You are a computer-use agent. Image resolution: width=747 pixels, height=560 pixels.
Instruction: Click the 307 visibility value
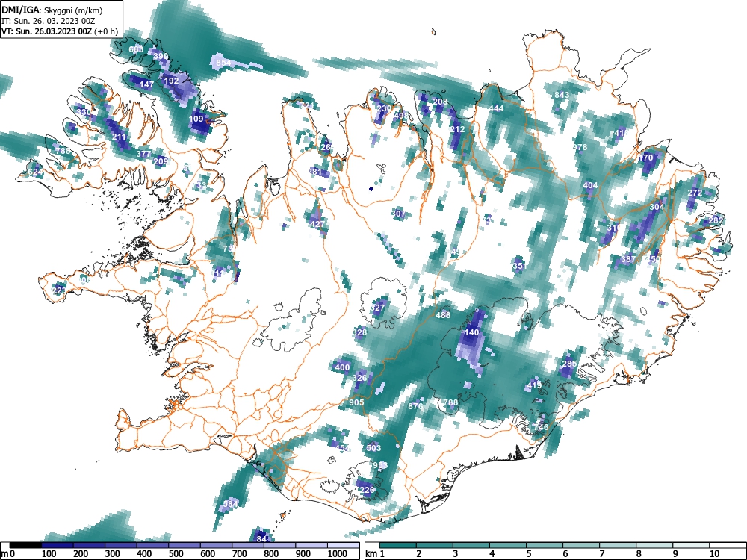(x=398, y=214)
